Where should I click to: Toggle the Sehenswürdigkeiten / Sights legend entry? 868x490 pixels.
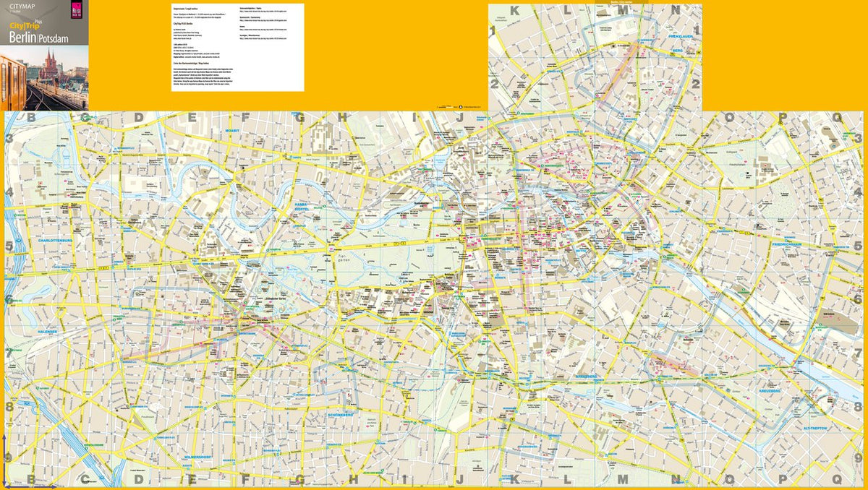point(255,9)
